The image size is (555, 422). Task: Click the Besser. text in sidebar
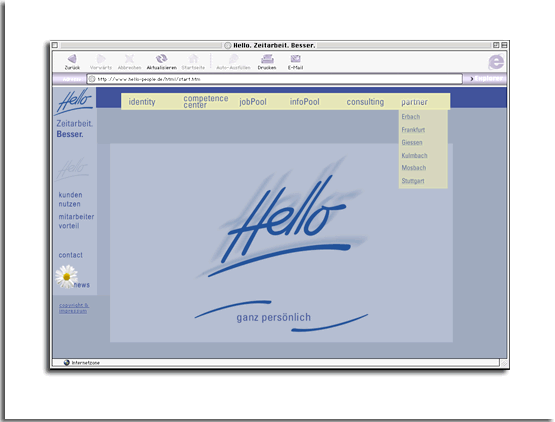tap(70, 134)
